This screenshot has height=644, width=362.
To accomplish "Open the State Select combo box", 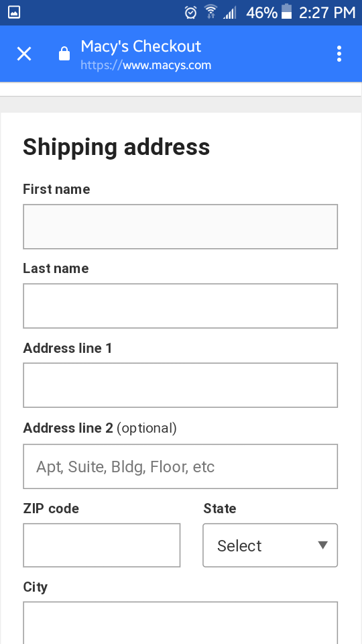I will tap(270, 545).
